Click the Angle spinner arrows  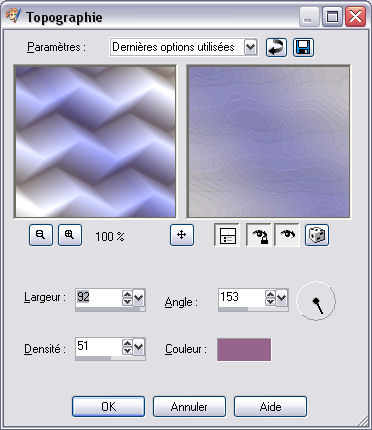click(270, 298)
